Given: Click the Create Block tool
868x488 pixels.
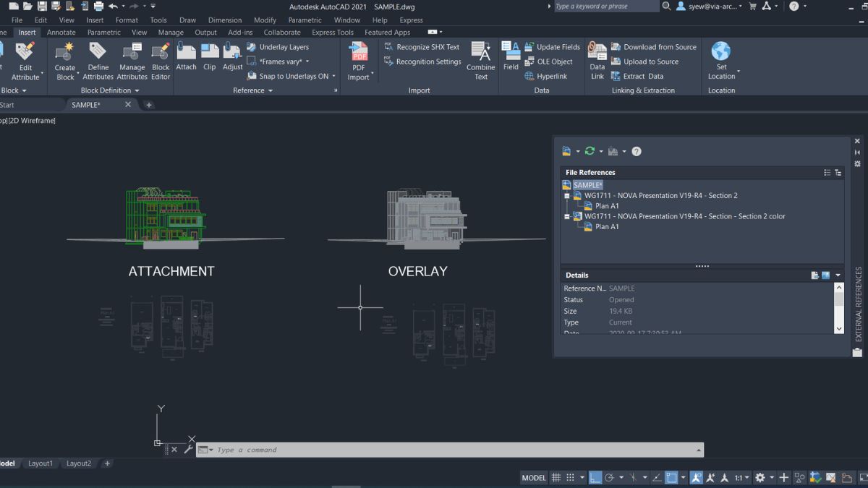Looking at the screenshot, I should (x=65, y=61).
